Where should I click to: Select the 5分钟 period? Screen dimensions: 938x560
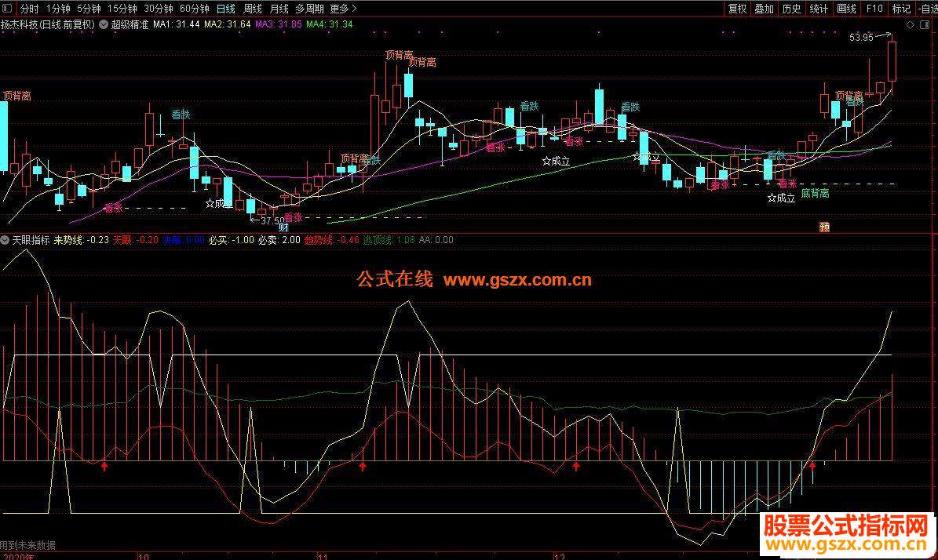tap(89, 9)
